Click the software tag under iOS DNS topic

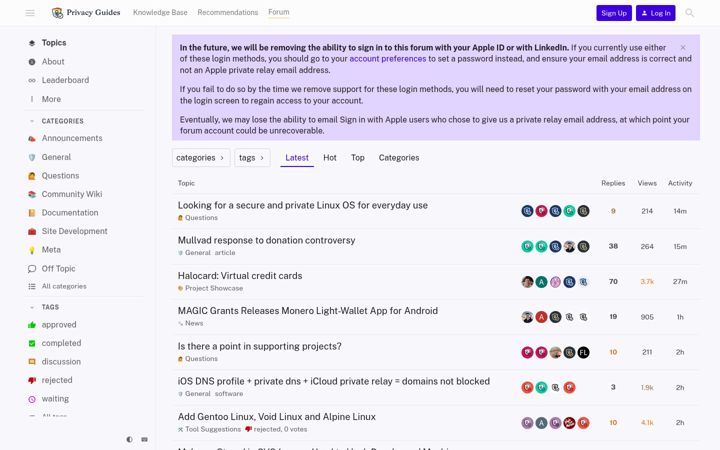[x=229, y=394]
